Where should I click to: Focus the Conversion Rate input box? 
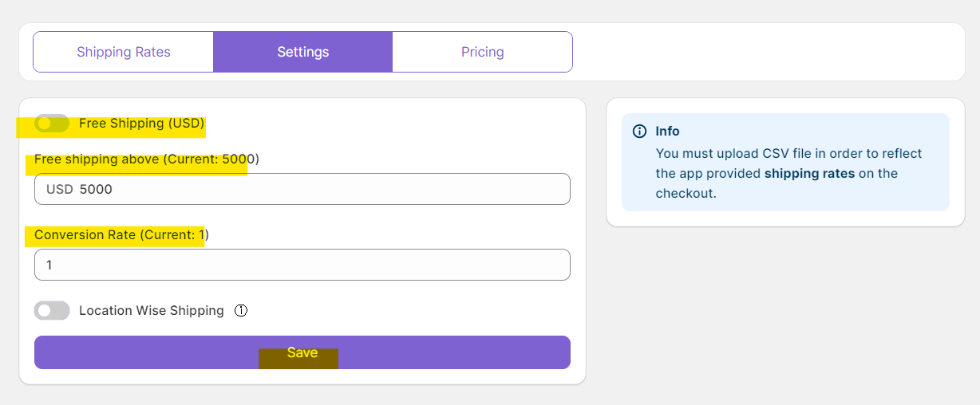click(302, 265)
